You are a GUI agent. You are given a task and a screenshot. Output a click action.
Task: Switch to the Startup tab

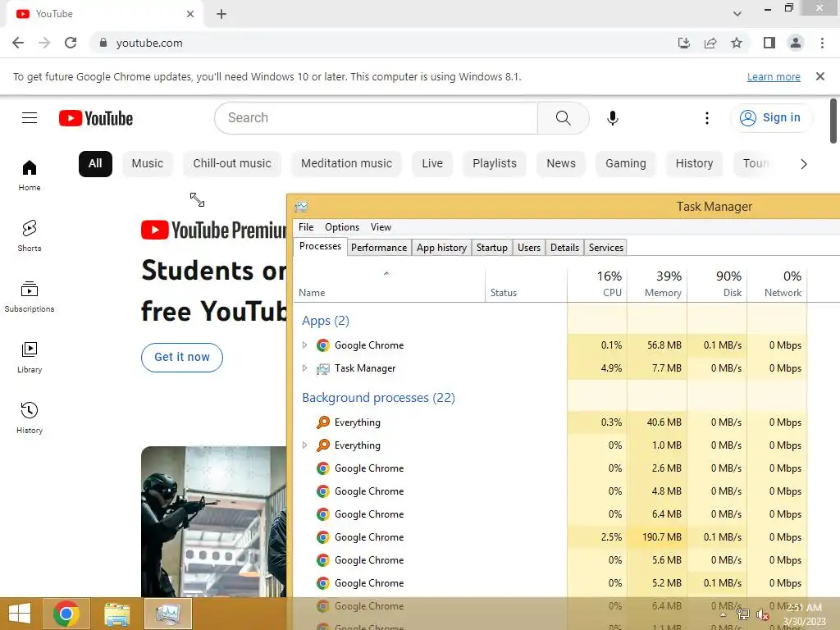click(492, 248)
